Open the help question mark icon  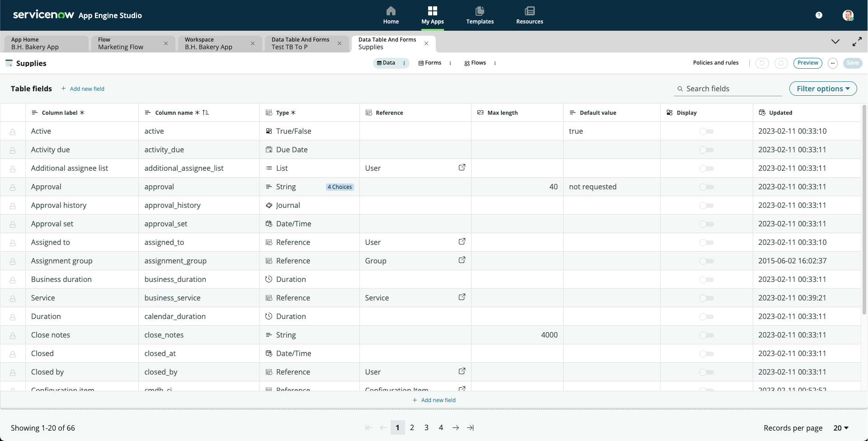tap(819, 15)
